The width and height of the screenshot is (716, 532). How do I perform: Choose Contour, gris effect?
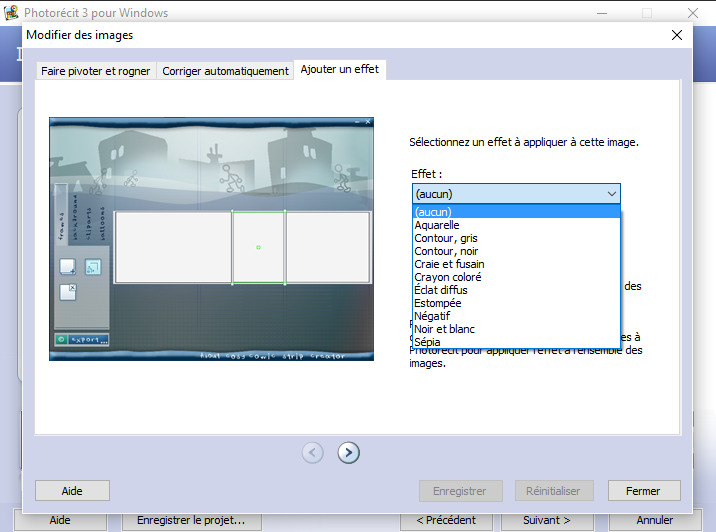pos(516,238)
